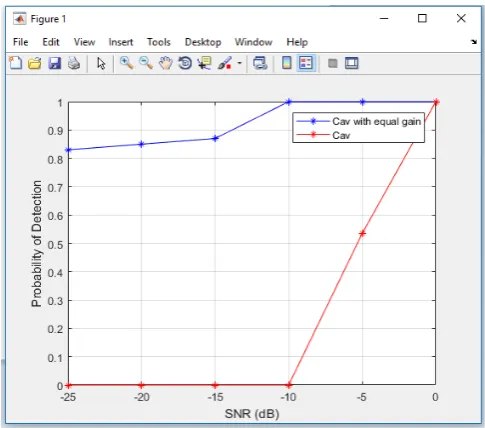Enable the Rotate 3D tool
Viewport: 485px width, 428px height.
coord(185,63)
